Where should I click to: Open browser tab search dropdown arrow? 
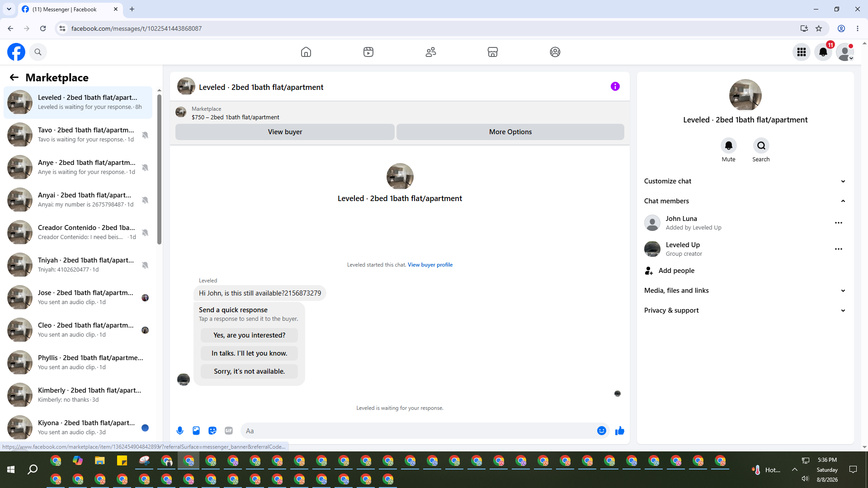pos(9,9)
